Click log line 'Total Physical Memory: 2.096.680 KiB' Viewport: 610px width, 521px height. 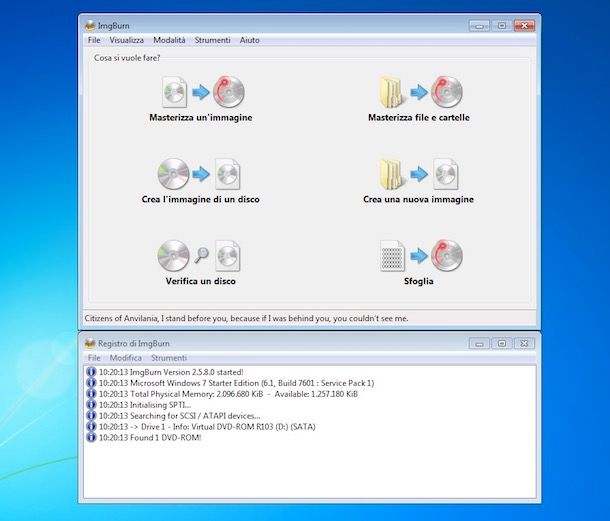coord(228,394)
